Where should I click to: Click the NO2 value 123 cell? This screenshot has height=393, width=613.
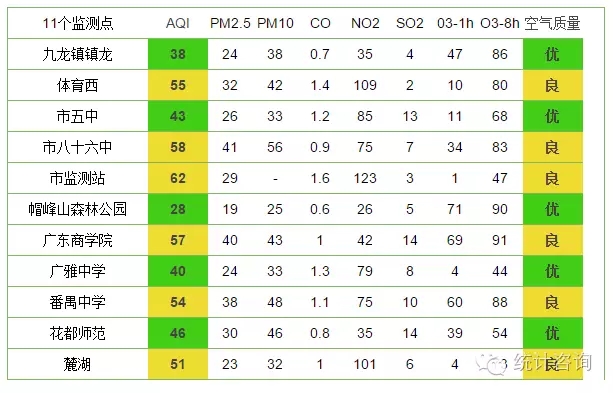365,178
